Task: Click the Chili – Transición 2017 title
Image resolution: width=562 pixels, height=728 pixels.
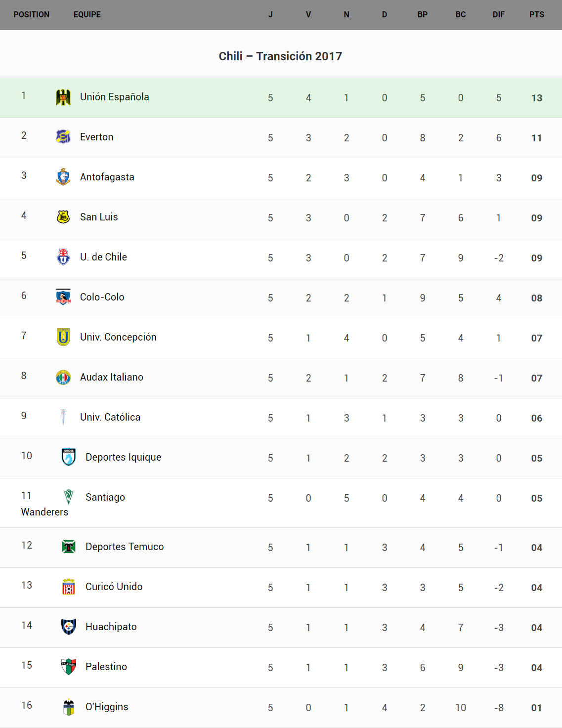Action: pyautogui.click(x=280, y=56)
